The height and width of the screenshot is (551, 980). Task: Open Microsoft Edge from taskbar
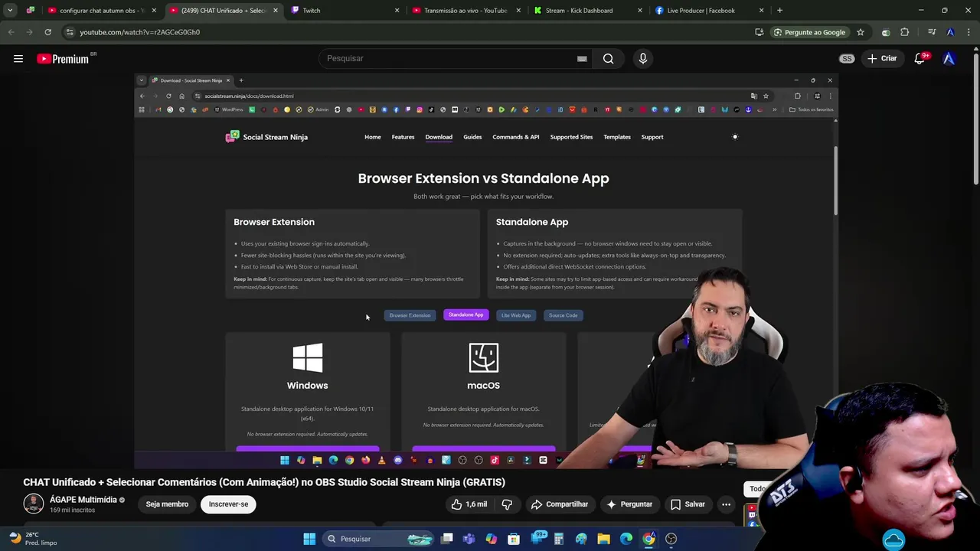click(x=626, y=539)
